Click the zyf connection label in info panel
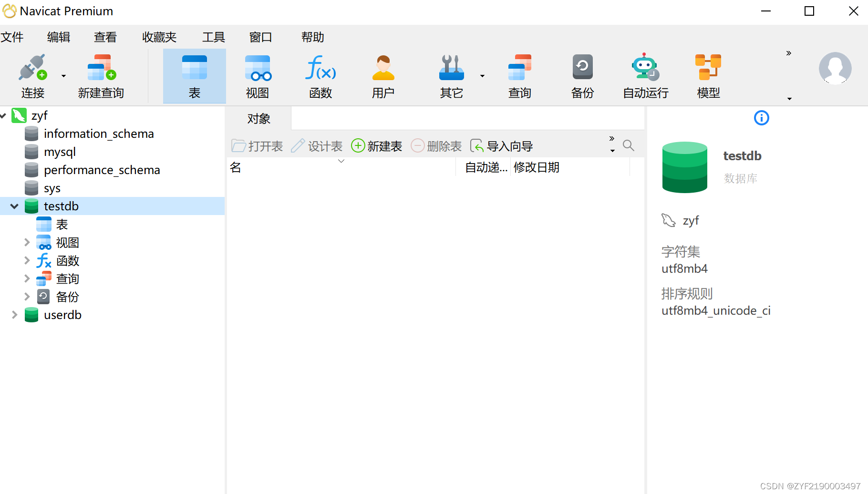Screen dimensions: 868x494 click(691, 221)
